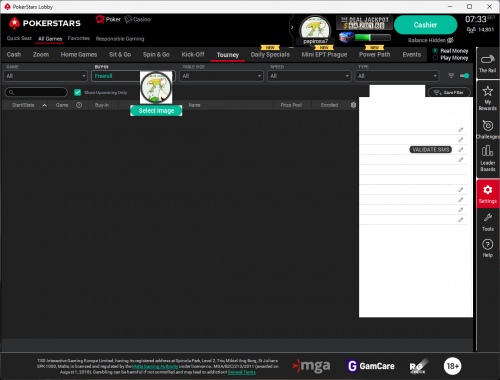Screen dimensions: 500x380
Task: Open the Speed filter dropdown
Action: pos(309,76)
